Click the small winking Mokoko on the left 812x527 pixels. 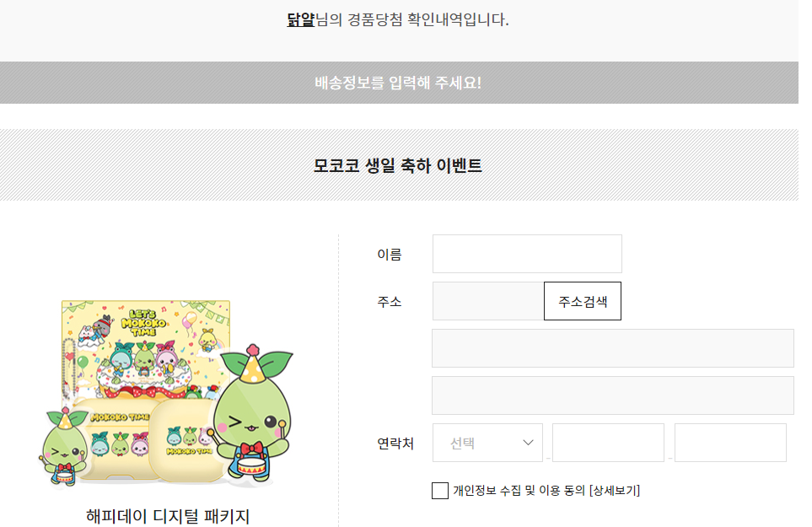click(62, 446)
